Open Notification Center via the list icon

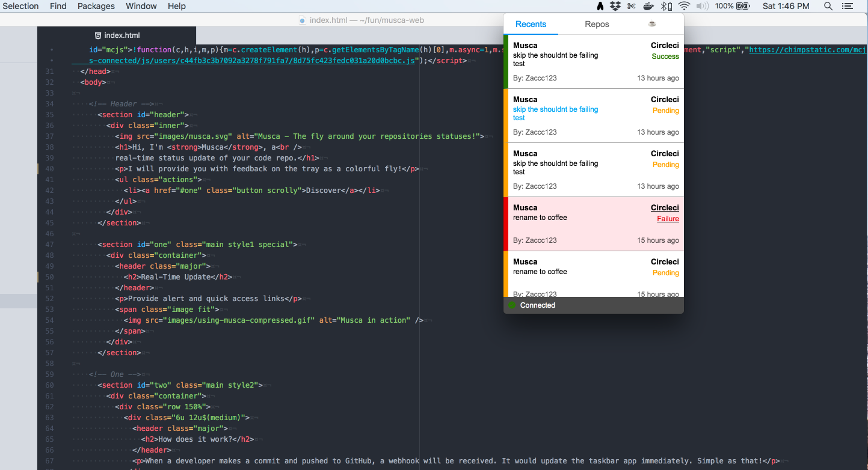point(848,6)
